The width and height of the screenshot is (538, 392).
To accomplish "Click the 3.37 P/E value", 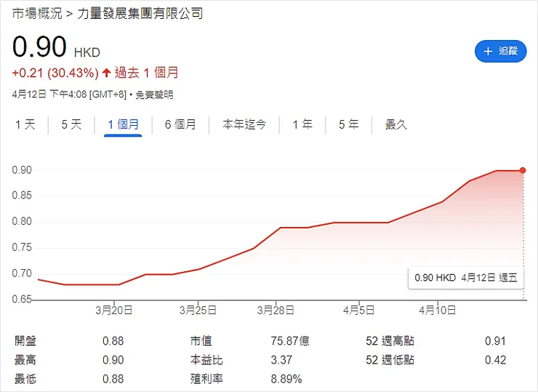I will point(281,360).
